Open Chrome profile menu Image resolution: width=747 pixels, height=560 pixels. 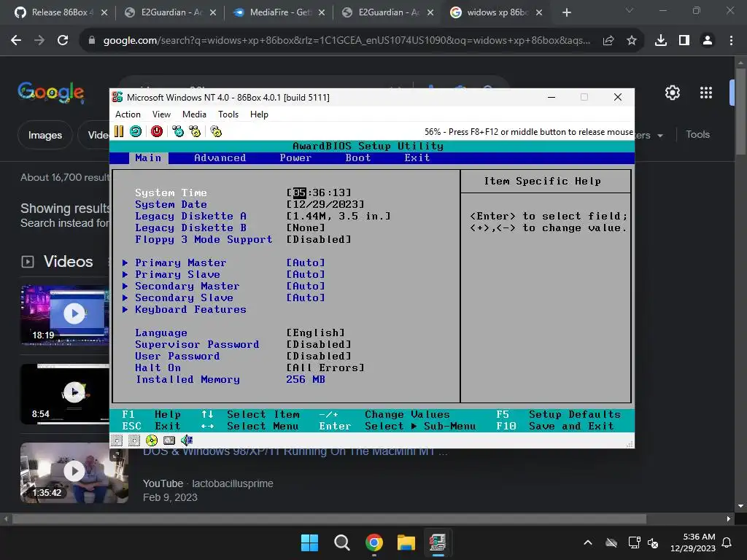(708, 41)
